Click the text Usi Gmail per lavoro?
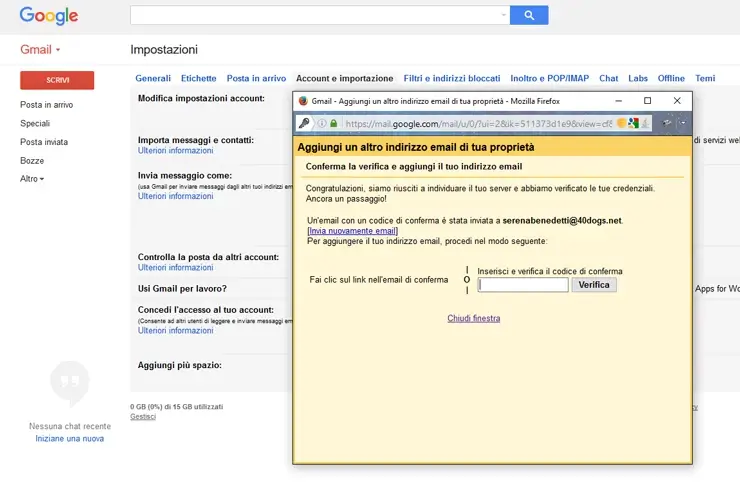The width and height of the screenshot is (740, 488). pos(182,289)
